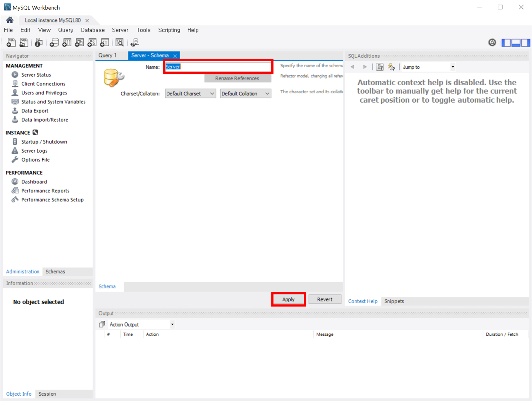The image size is (532, 401).
Task: Switch to Object Info tab
Action: click(x=19, y=394)
